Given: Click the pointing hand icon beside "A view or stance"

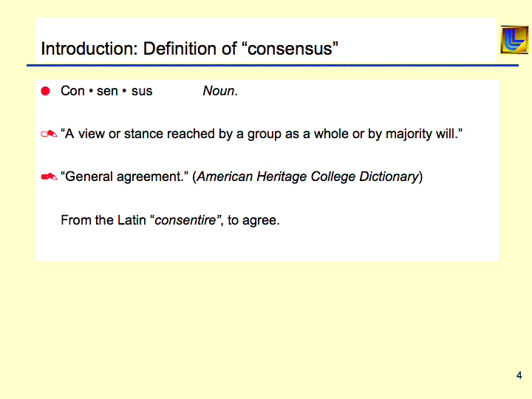Looking at the screenshot, I should [x=49, y=134].
